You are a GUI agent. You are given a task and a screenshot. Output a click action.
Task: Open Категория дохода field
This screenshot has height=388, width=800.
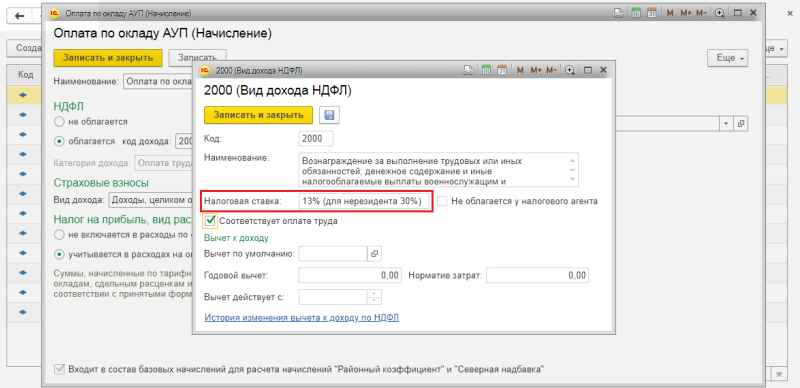tap(164, 163)
